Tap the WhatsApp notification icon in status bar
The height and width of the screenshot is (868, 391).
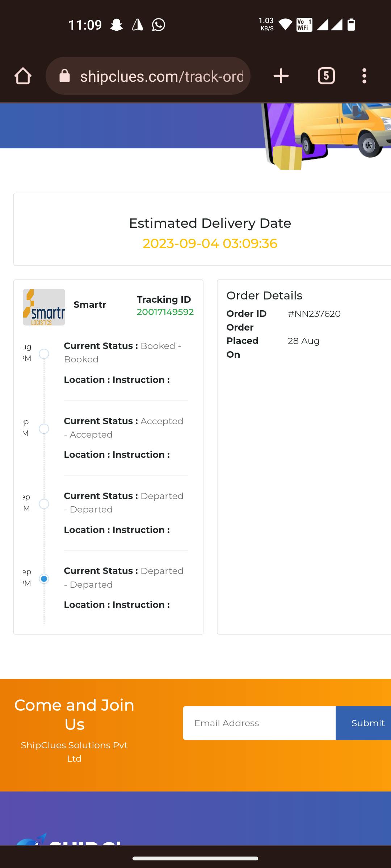[x=159, y=25]
